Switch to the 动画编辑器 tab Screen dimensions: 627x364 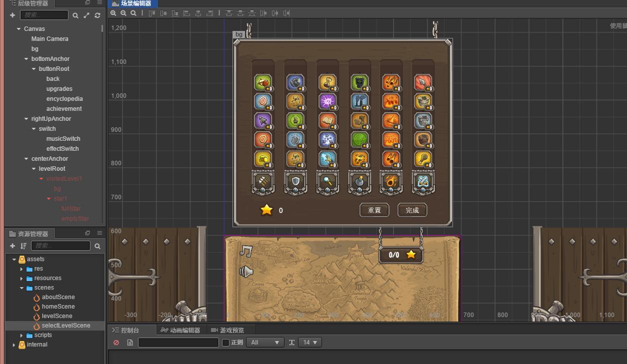pyautogui.click(x=180, y=330)
